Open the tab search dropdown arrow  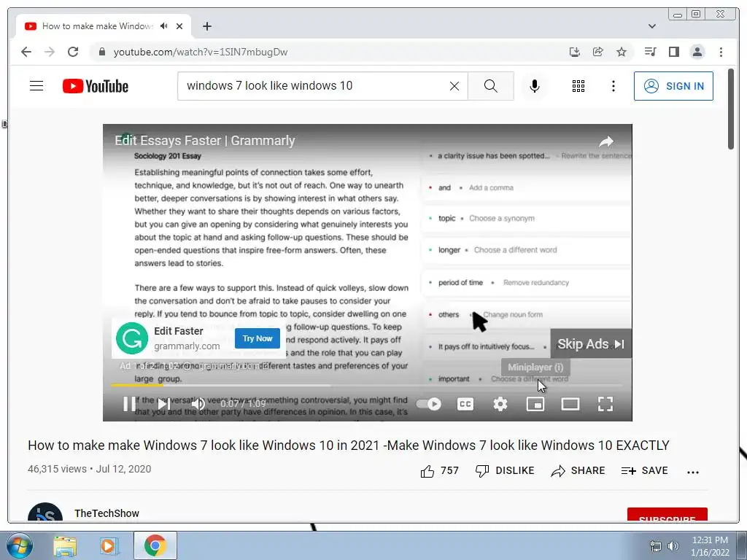(652, 26)
